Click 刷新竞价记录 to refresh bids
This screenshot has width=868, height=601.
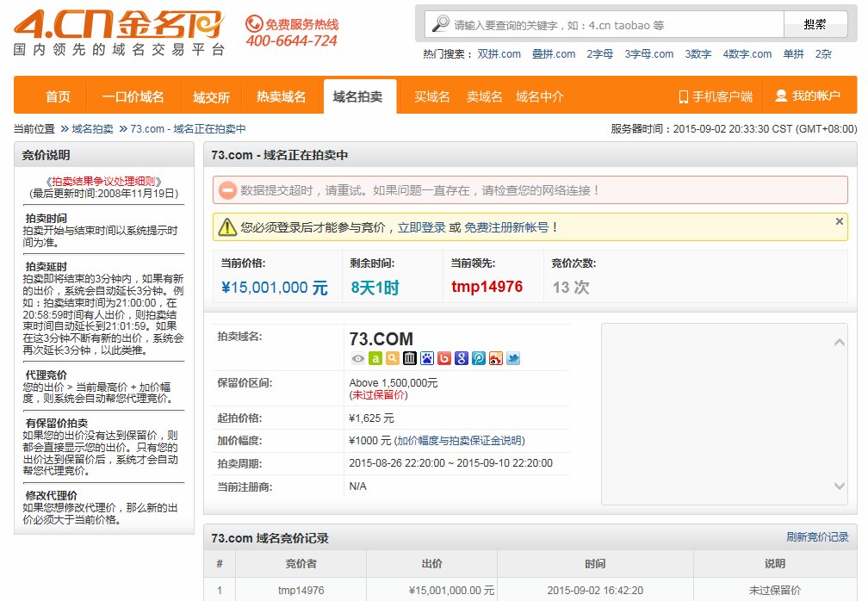coord(817,536)
